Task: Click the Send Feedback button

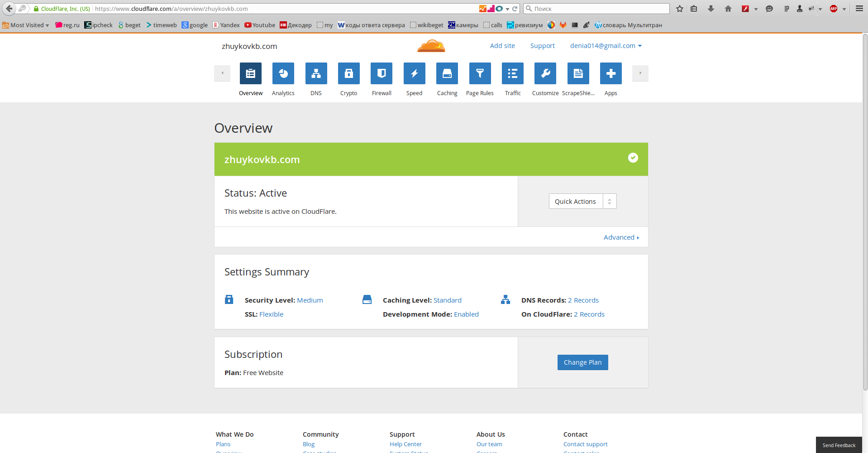Action: pyautogui.click(x=839, y=445)
